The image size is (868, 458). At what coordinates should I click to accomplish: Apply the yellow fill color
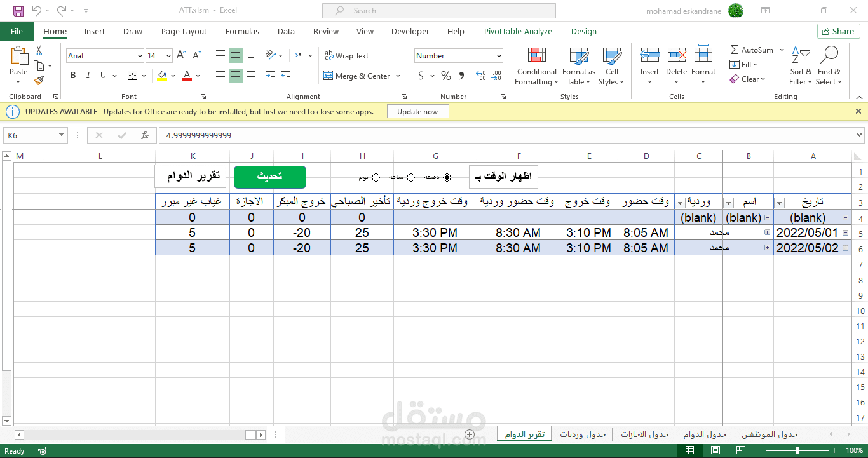click(162, 76)
